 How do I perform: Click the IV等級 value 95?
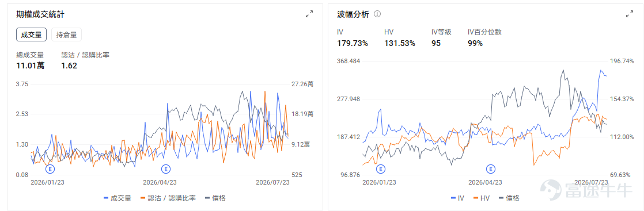(x=436, y=43)
